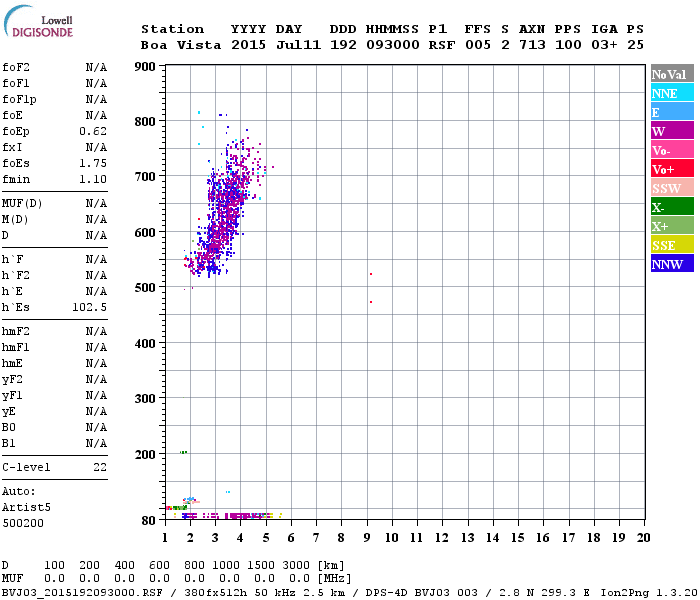Click the MUF(D) label in parameter list
Image resolution: width=700 pixels, height=600 pixels.
pos(22,204)
